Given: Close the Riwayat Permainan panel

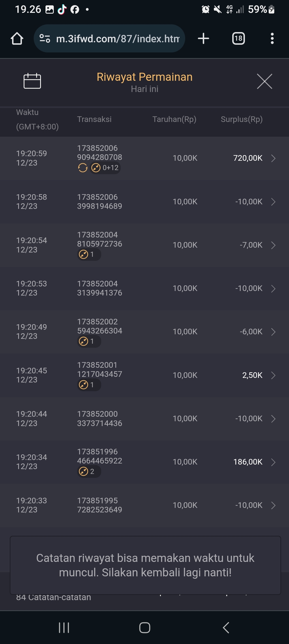Looking at the screenshot, I should [x=264, y=81].
